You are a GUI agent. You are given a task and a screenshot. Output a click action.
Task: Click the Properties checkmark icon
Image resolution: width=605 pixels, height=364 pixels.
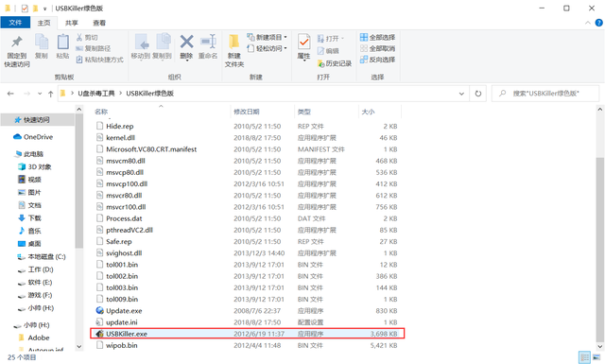(x=303, y=42)
